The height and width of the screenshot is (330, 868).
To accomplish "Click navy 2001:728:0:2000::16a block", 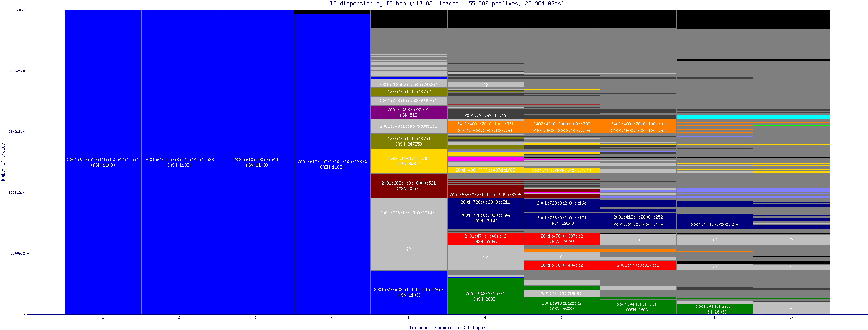I will [x=562, y=203].
